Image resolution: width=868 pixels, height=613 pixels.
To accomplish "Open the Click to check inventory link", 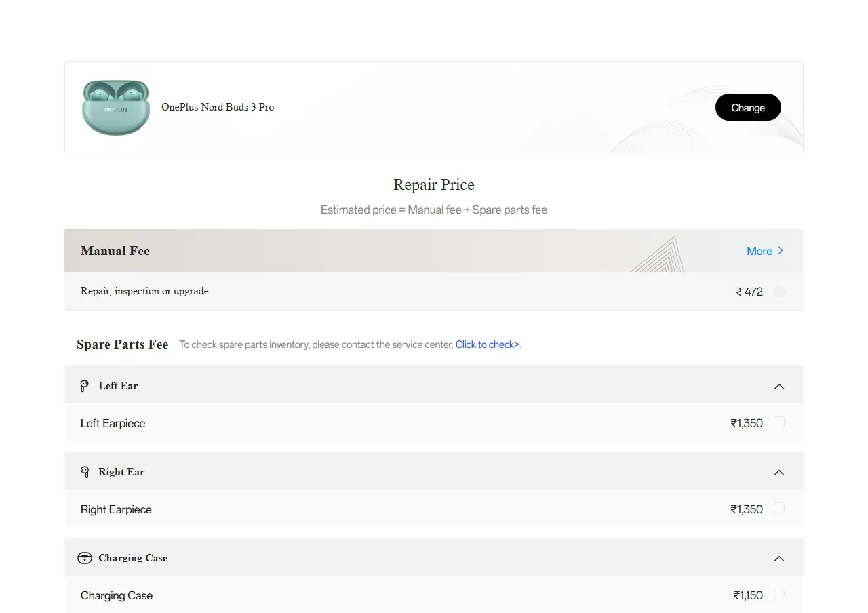I will (488, 344).
